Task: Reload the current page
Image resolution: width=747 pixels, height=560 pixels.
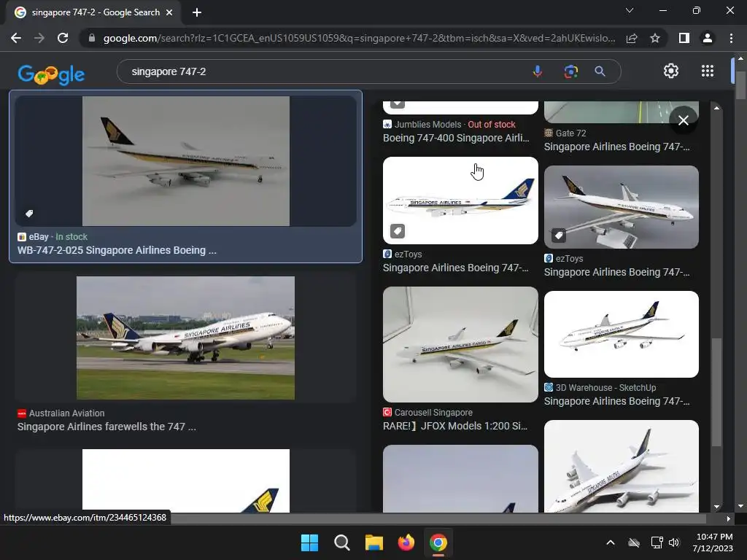Action: (63, 38)
